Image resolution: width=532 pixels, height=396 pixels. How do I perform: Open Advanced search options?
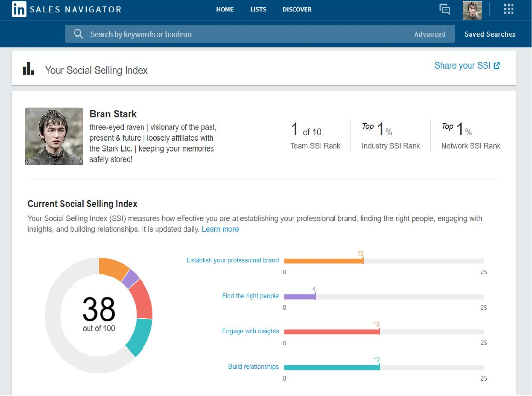(430, 34)
